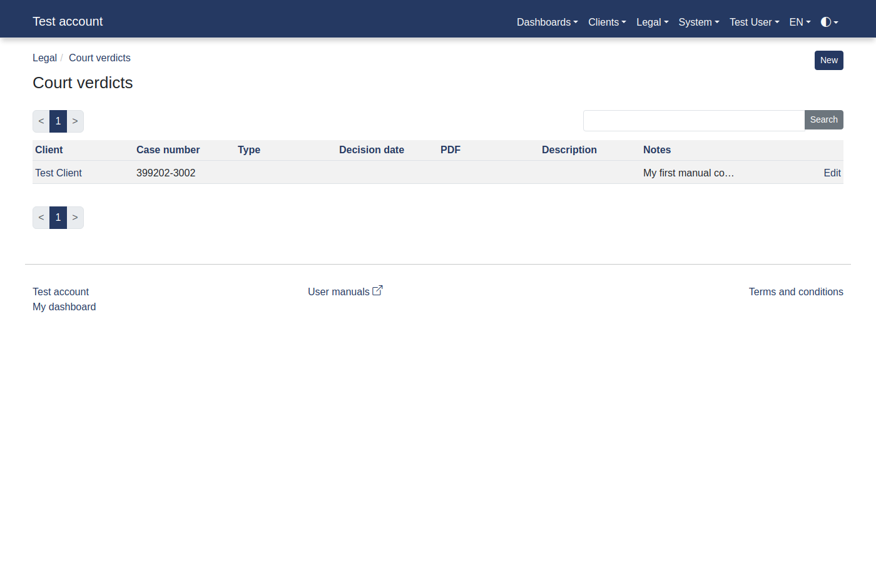Image resolution: width=876 pixels, height=588 pixels.
Task: Focus the court verdicts search field
Action: (693, 121)
